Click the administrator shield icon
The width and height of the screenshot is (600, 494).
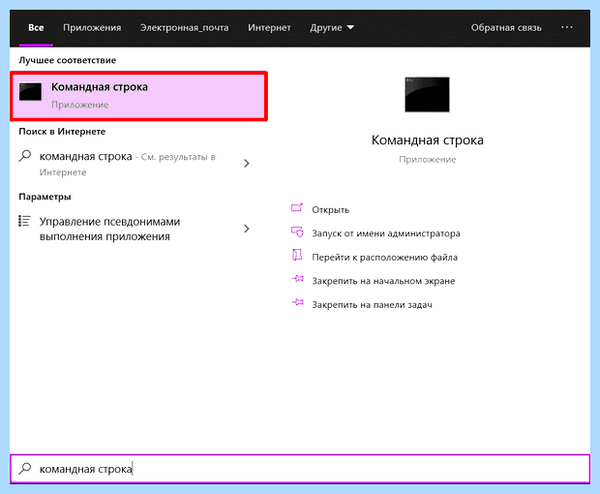coord(297,232)
